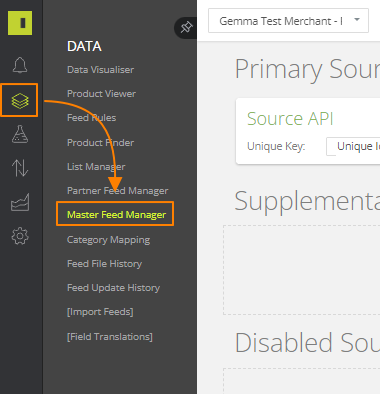
Task: Select Product Finder menu entry
Action: 100,143
